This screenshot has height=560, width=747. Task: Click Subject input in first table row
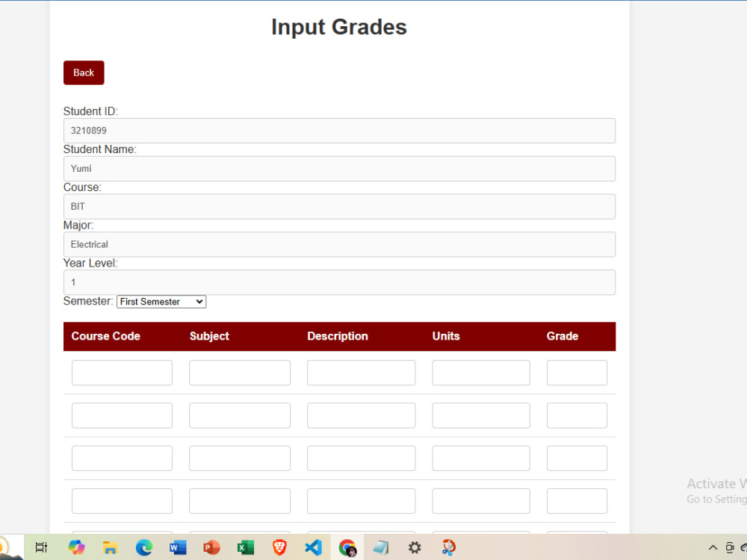pyautogui.click(x=240, y=373)
